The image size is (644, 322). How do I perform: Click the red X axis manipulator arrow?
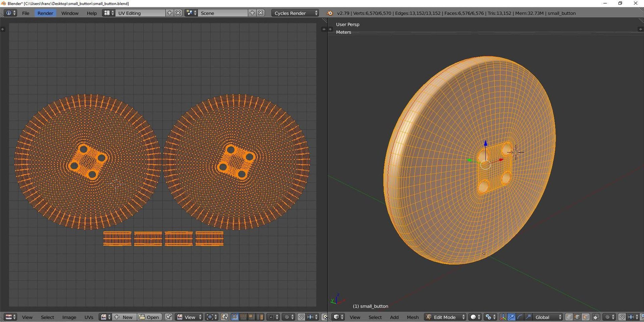501,160
